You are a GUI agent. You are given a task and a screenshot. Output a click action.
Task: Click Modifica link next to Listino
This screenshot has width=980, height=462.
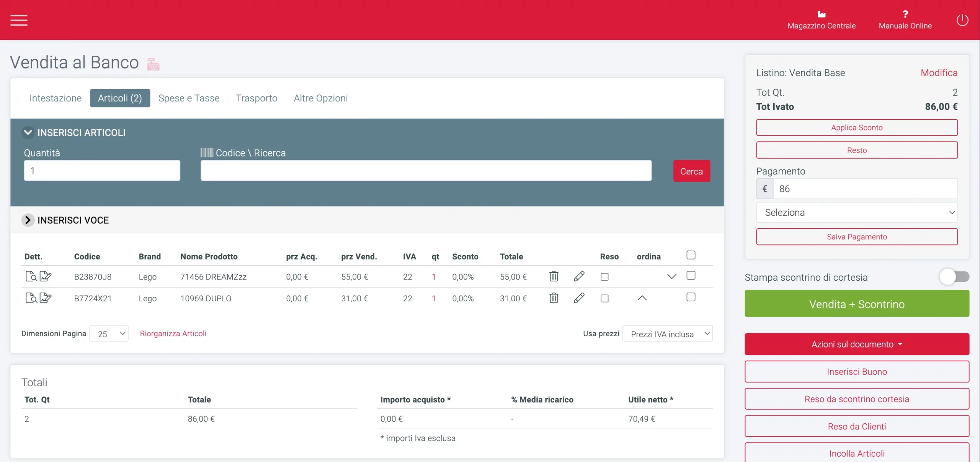tap(939, 73)
